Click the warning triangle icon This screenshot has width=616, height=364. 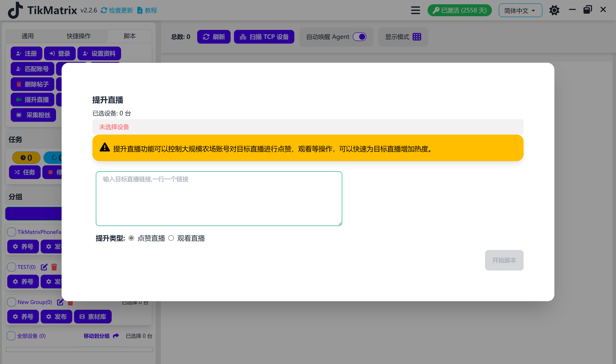click(x=105, y=148)
